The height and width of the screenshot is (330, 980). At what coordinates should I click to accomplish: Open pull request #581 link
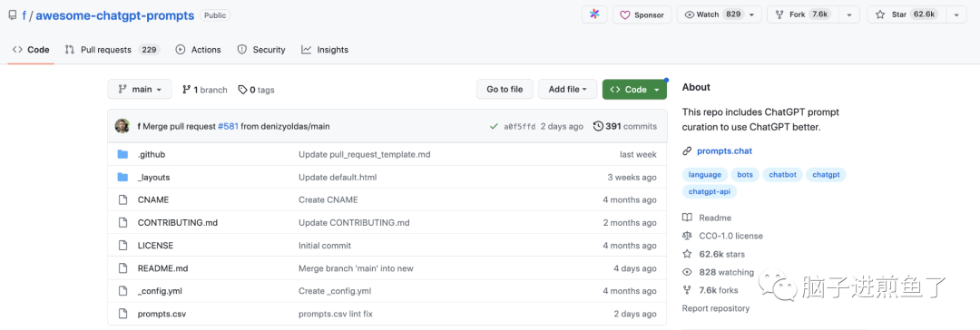(228, 126)
